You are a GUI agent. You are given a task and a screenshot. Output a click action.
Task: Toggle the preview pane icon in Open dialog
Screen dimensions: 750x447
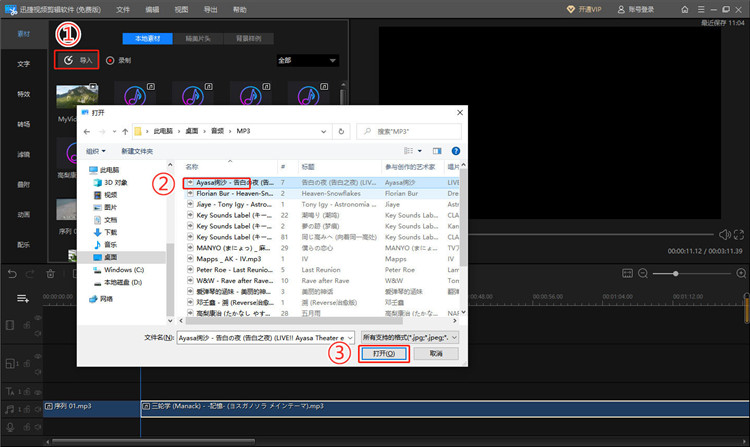tap(437, 151)
